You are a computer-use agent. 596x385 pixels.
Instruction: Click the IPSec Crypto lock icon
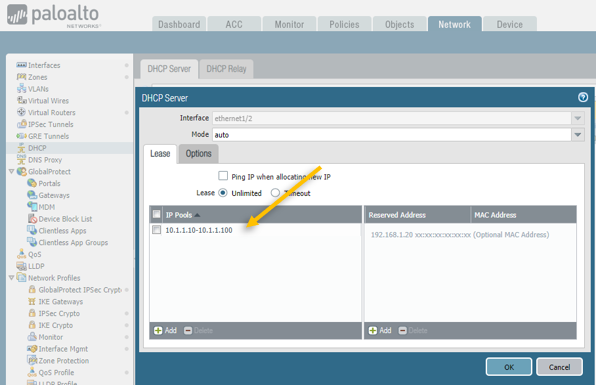[x=32, y=313]
